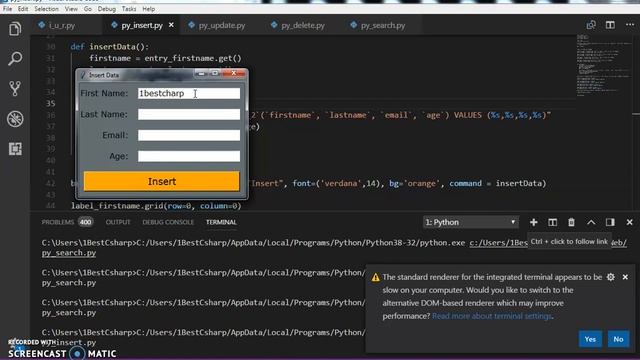Image resolution: width=640 pixels, height=360 pixels.
Task: Open the Tasks menu
Action: 129,9
